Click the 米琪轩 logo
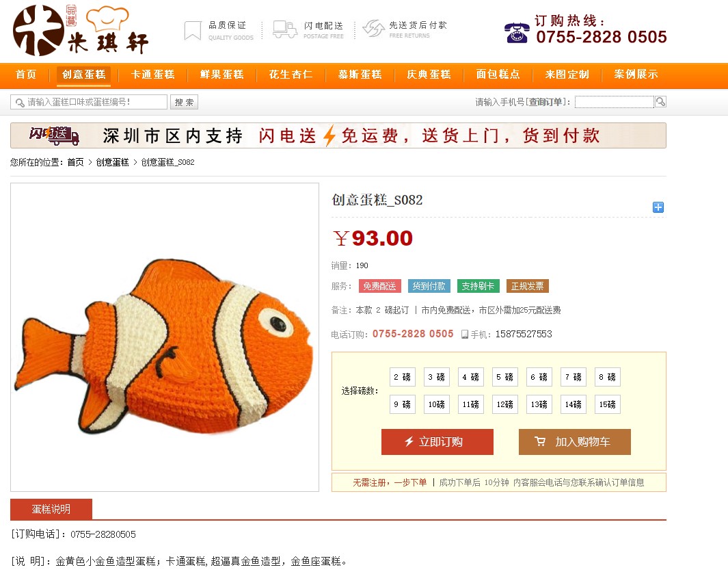 click(x=81, y=31)
